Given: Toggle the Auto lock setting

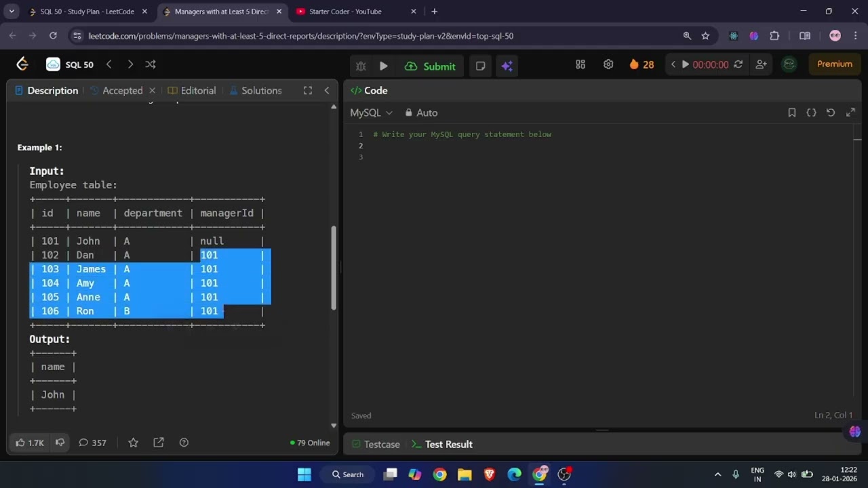Looking at the screenshot, I should point(421,113).
